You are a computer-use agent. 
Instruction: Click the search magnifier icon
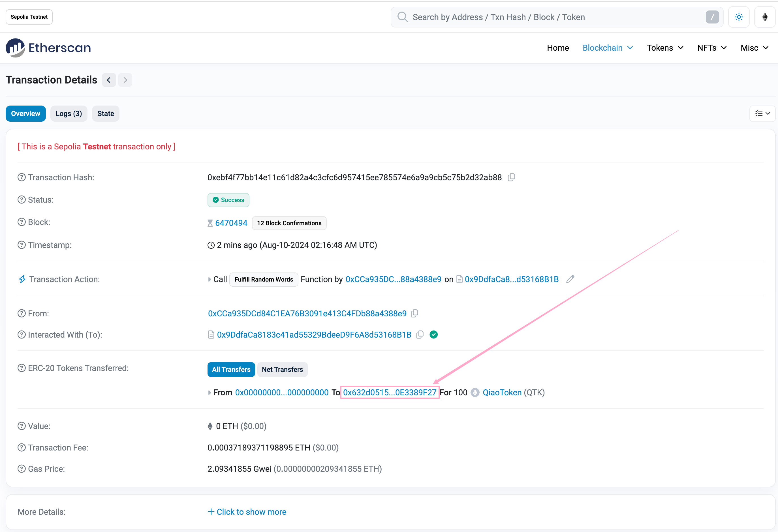pyautogui.click(x=402, y=17)
